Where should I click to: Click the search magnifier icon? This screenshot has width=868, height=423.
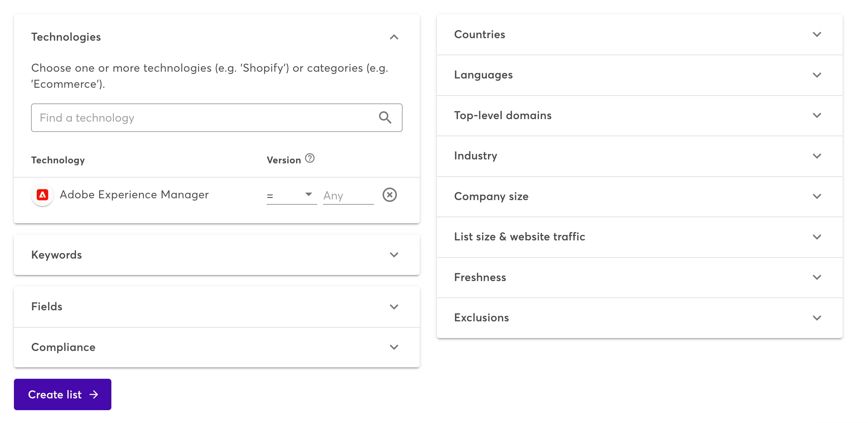(385, 117)
